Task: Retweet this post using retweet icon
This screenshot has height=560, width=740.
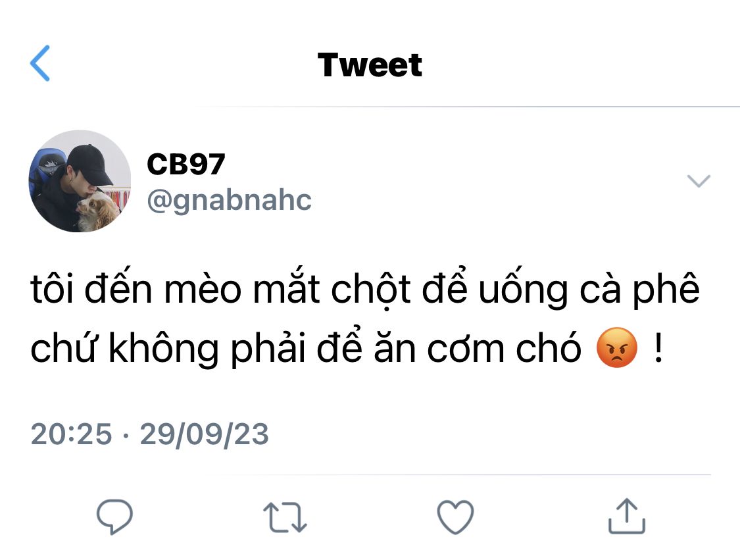Action: point(285,517)
